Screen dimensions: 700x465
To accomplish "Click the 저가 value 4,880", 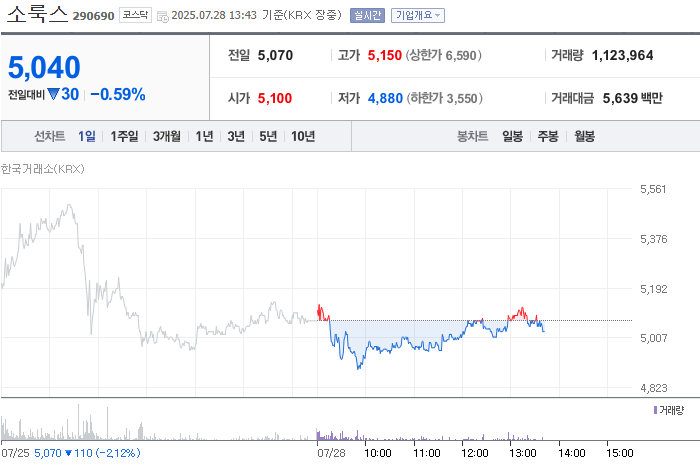I will (385, 98).
